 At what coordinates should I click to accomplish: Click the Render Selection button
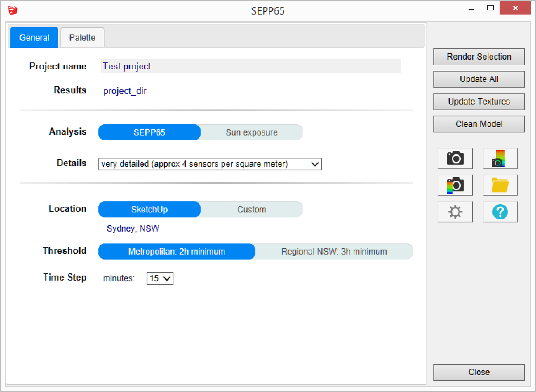[x=479, y=57]
